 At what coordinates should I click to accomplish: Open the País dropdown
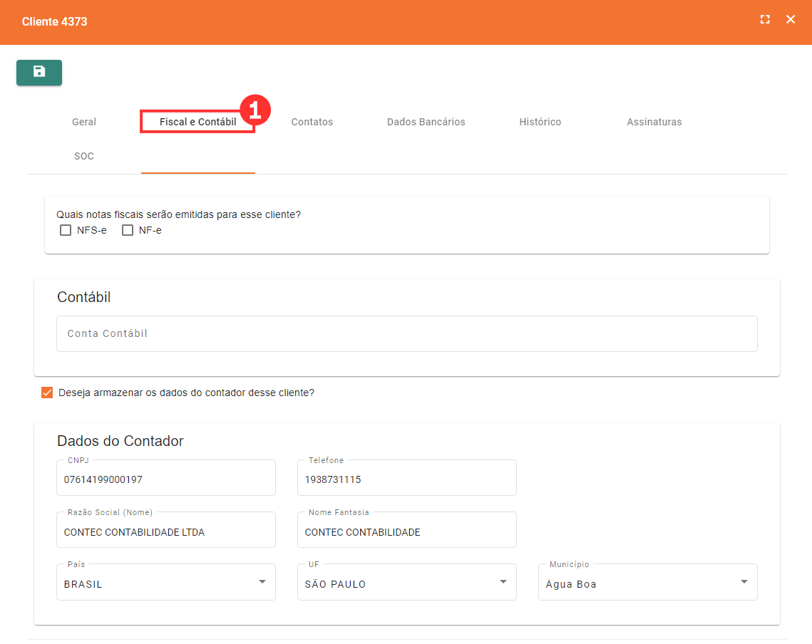pyautogui.click(x=165, y=583)
